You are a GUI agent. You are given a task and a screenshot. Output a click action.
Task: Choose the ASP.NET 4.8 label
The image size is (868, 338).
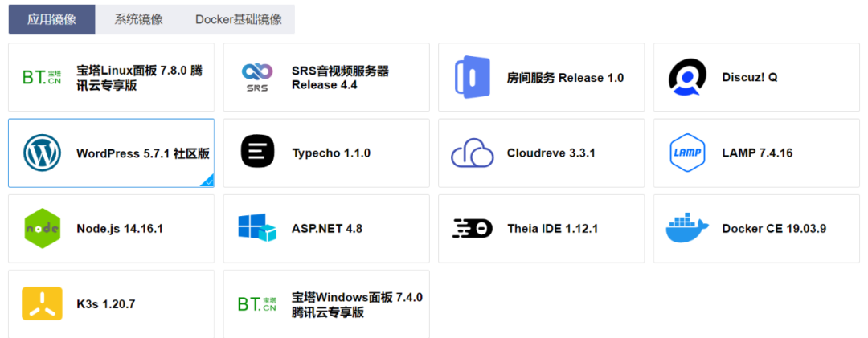tap(327, 229)
